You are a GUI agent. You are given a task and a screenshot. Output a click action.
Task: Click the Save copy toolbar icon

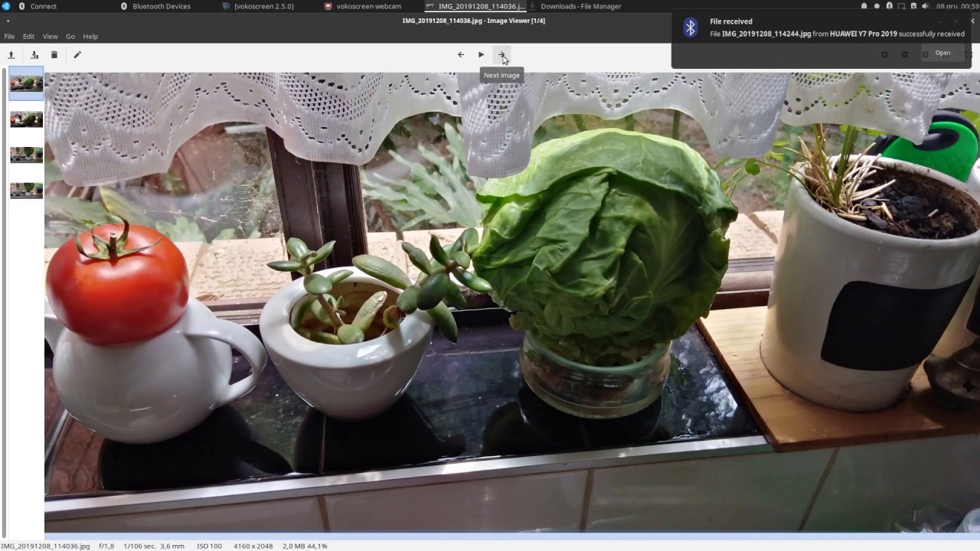[34, 54]
